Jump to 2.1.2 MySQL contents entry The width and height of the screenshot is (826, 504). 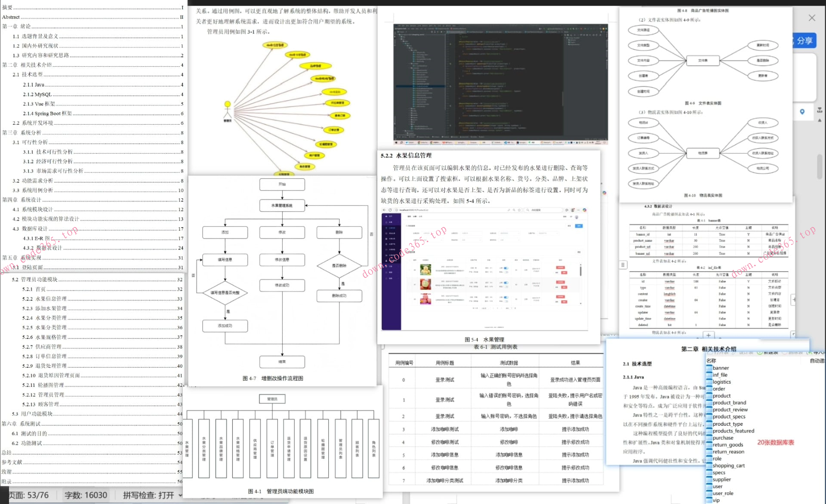click(x=37, y=94)
